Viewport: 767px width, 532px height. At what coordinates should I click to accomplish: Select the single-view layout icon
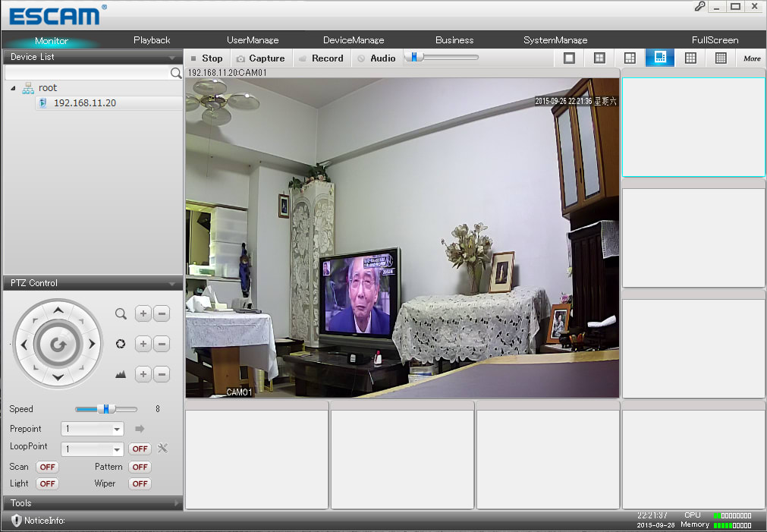569,58
